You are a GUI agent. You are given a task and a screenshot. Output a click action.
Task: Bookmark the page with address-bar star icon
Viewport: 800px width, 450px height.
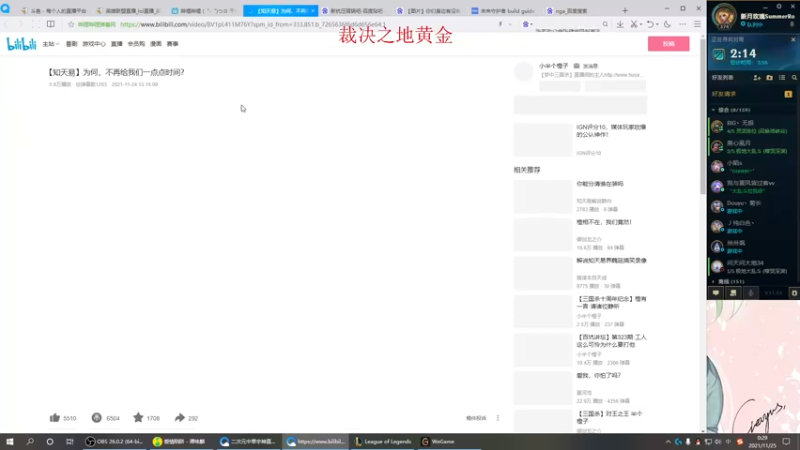[71, 24]
